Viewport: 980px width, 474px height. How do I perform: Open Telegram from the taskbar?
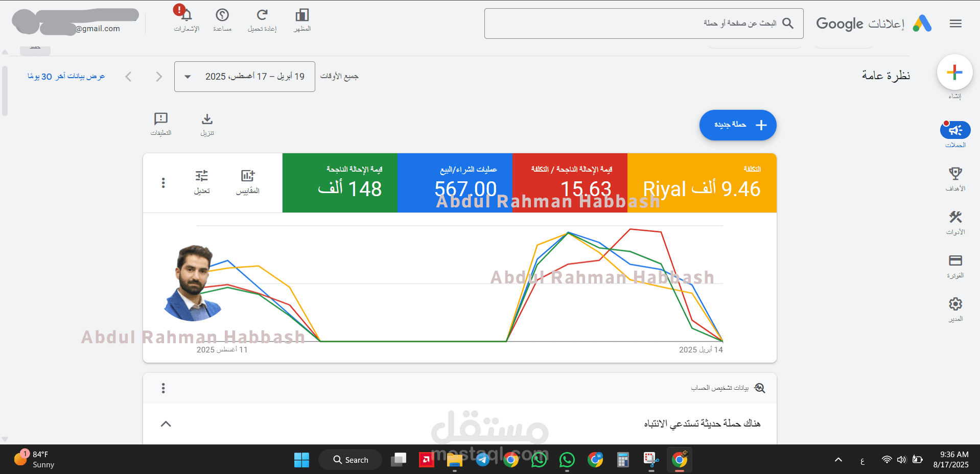(483, 460)
